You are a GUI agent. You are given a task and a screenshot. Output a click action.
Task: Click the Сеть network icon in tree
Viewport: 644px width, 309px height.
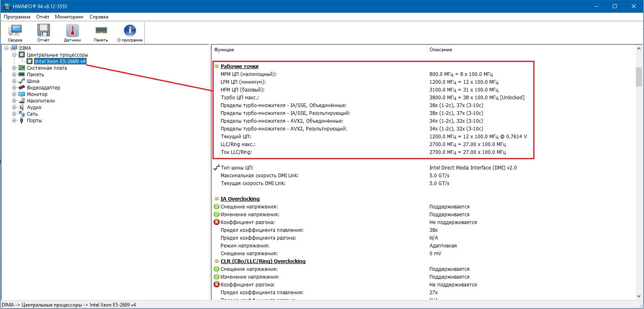(x=22, y=114)
